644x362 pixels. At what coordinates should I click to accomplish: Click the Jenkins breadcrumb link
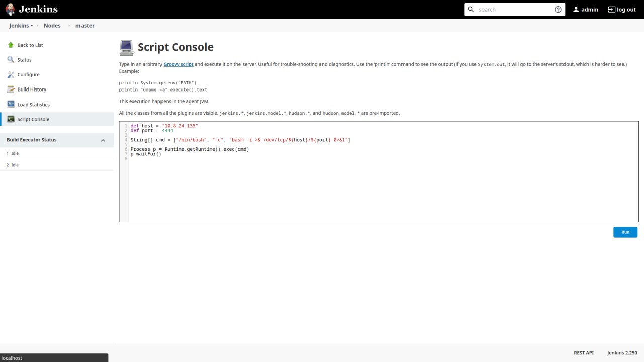point(19,26)
